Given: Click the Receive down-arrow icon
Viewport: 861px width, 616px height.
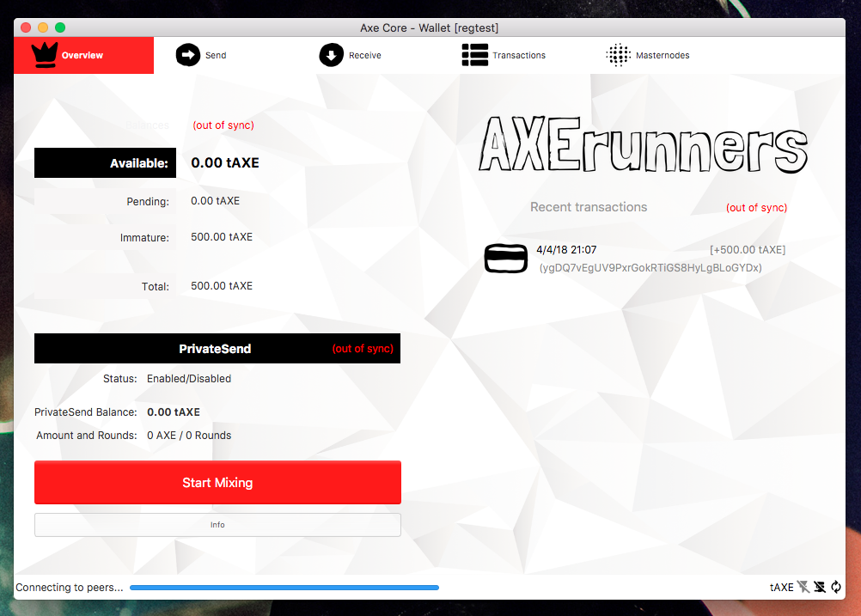Looking at the screenshot, I should point(331,55).
